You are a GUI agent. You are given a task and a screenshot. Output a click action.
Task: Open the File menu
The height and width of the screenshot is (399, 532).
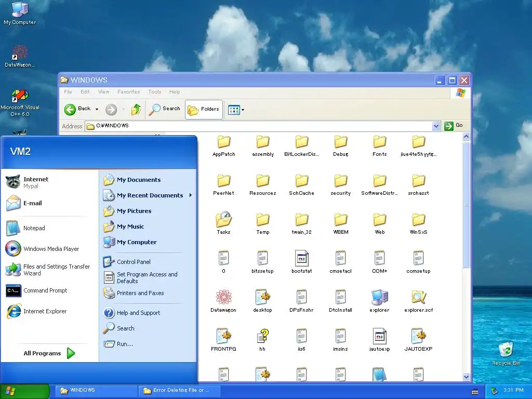point(68,92)
